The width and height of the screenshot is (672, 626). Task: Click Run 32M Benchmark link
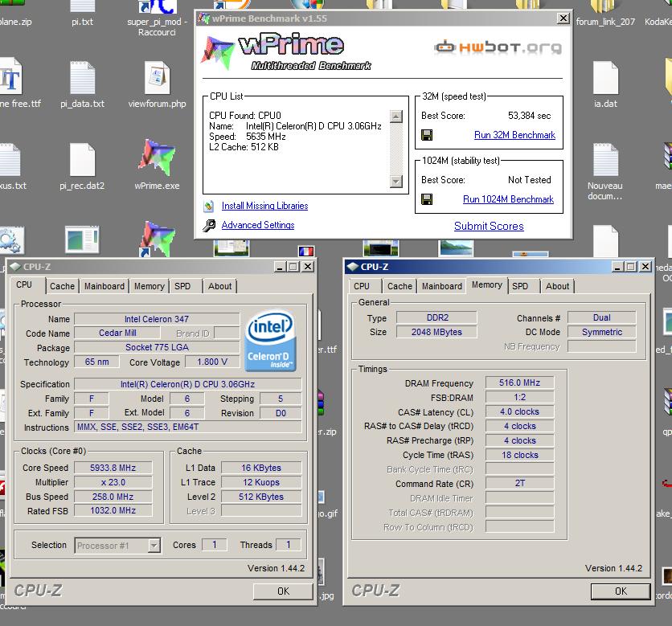tap(514, 135)
